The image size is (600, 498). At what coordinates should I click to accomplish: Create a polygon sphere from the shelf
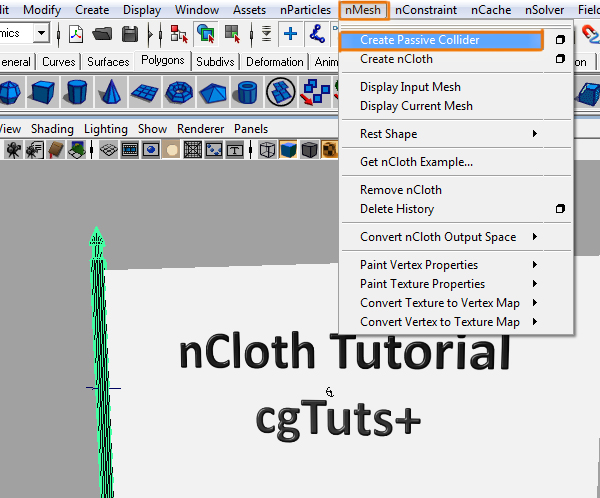[11, 92]
